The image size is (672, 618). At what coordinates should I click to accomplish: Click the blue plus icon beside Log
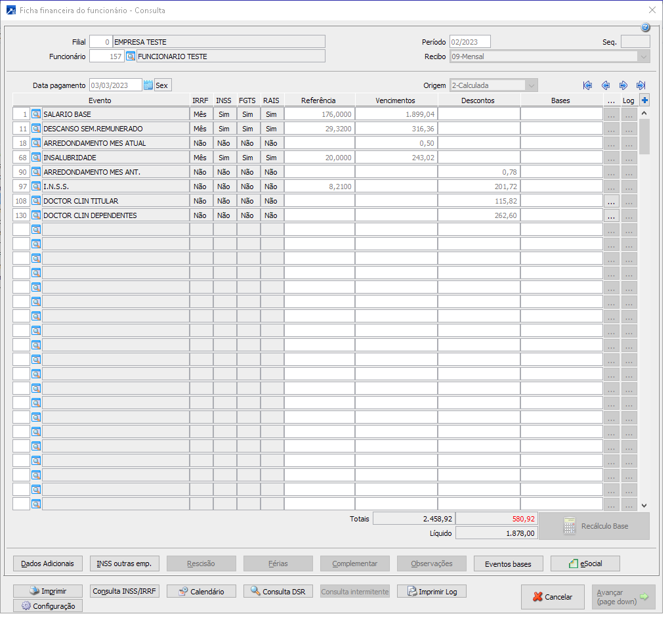pyautogui.click(x=644, y=100)
